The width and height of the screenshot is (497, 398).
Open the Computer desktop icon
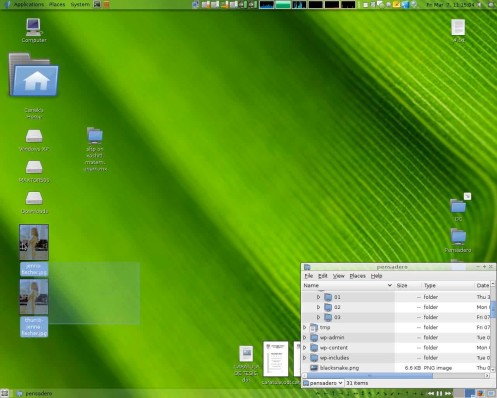pos(34,27)
